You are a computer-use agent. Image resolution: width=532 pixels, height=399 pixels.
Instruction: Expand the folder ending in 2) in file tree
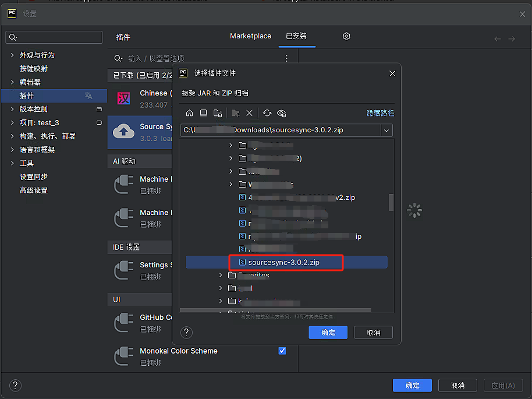pyautogui.click(x=230, y=158)
